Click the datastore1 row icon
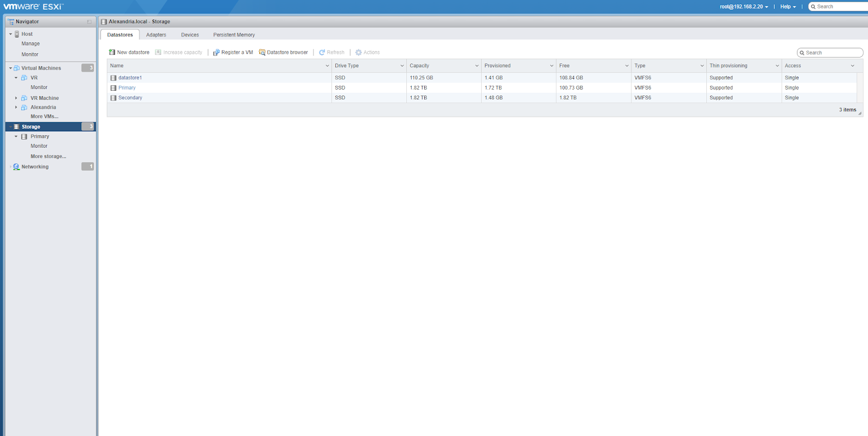 coord(113,78)
